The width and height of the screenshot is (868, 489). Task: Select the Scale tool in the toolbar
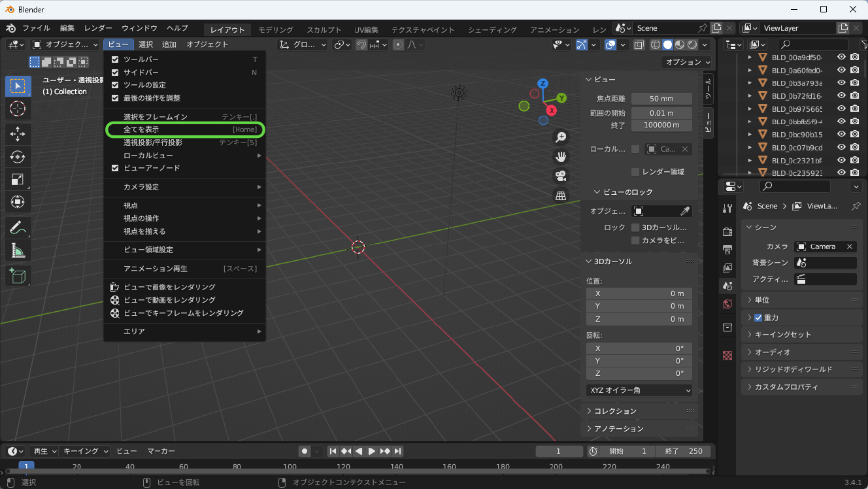pyautogui.click(x=18, y=179)
